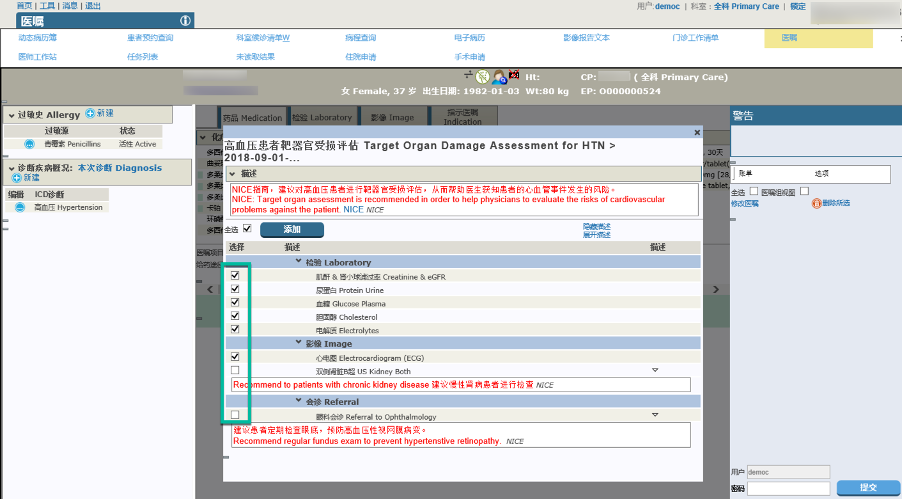This screenshot has width=902, height=500.
Task: Click the 添加 add button in the dialog
Action: click(292, 230)
